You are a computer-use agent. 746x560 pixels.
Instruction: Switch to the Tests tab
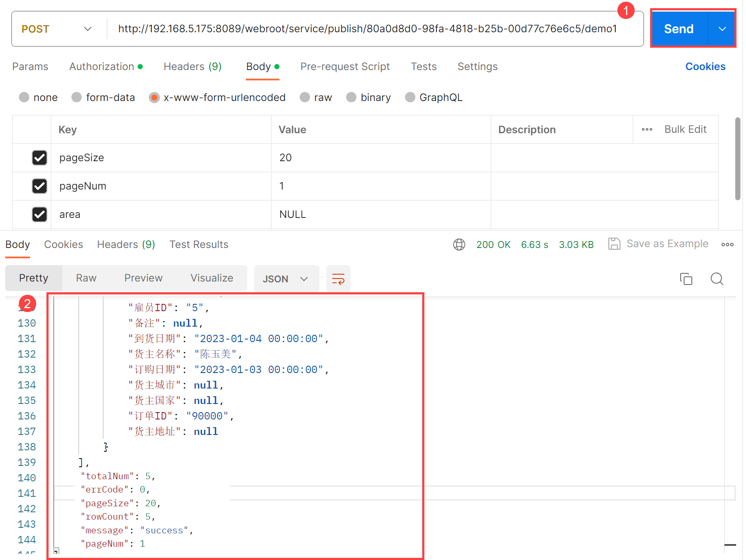(x=424, y=67)
